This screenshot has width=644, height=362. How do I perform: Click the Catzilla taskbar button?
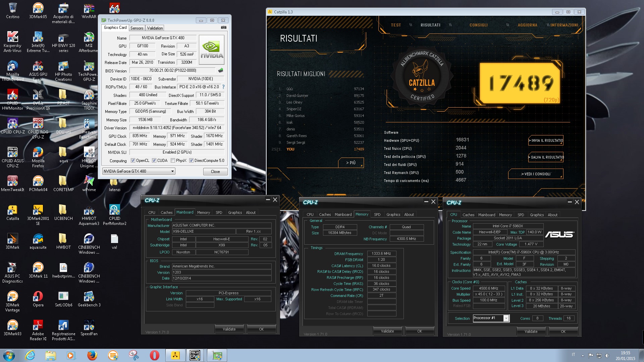[x=175, y=355]
